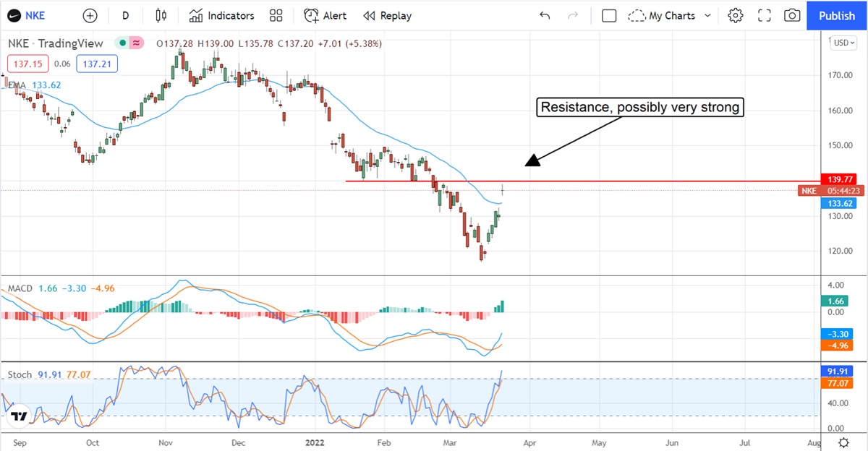The image size is (868, 451).
Task: Click the blue Publish button
Action: (x=837, y=15)
